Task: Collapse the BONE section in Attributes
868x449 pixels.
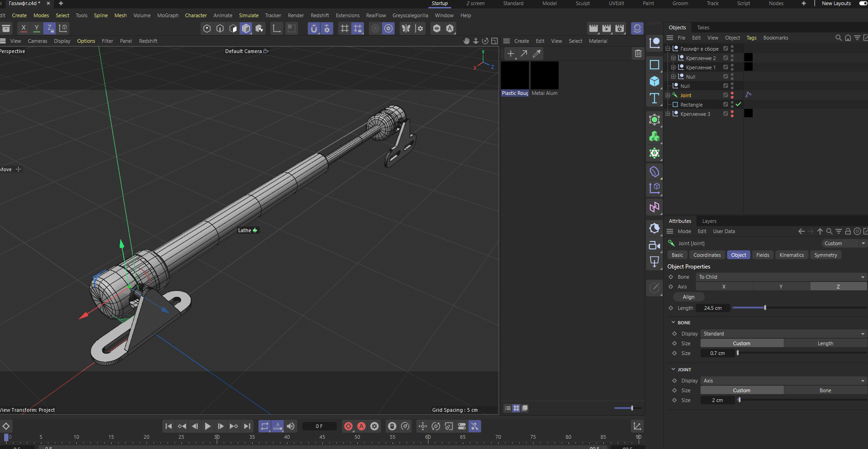Action: point(673,322)
